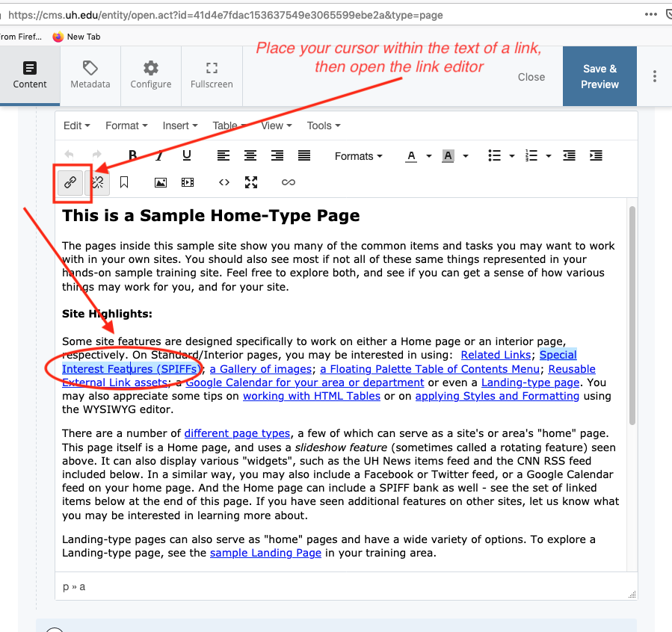
Task: Click the editor fullscreen arrows icon
Action: point(251,182)
